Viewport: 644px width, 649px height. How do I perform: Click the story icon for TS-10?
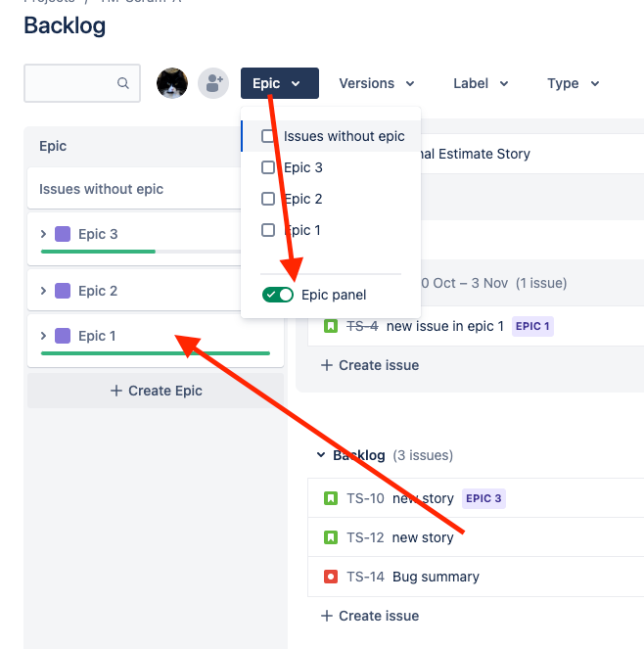(x=331, y=498)
